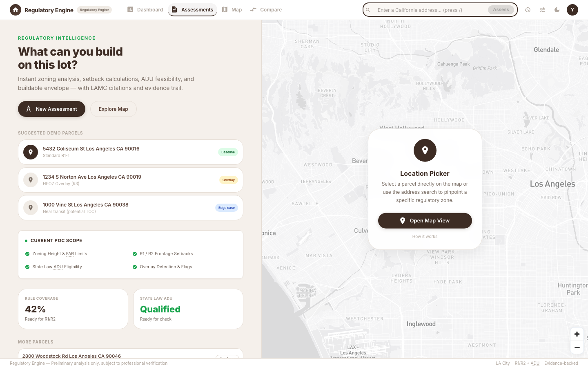Click the search magnifier icon
588x368 pixels.
pos(368,10)
